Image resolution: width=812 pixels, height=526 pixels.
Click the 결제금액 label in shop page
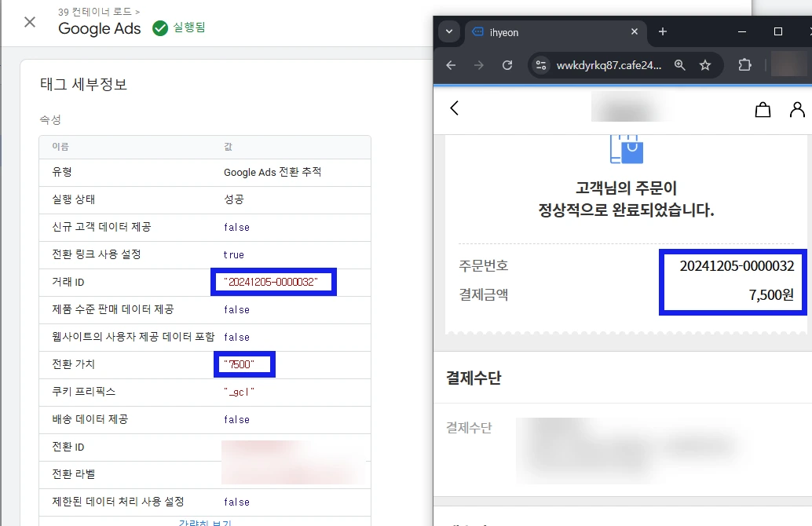[484, 295]
